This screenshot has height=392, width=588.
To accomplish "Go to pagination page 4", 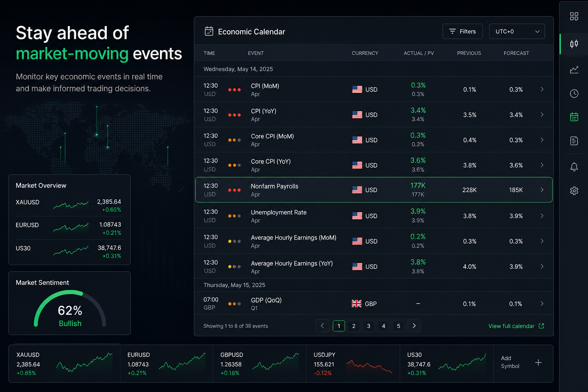I will point(384,326).
